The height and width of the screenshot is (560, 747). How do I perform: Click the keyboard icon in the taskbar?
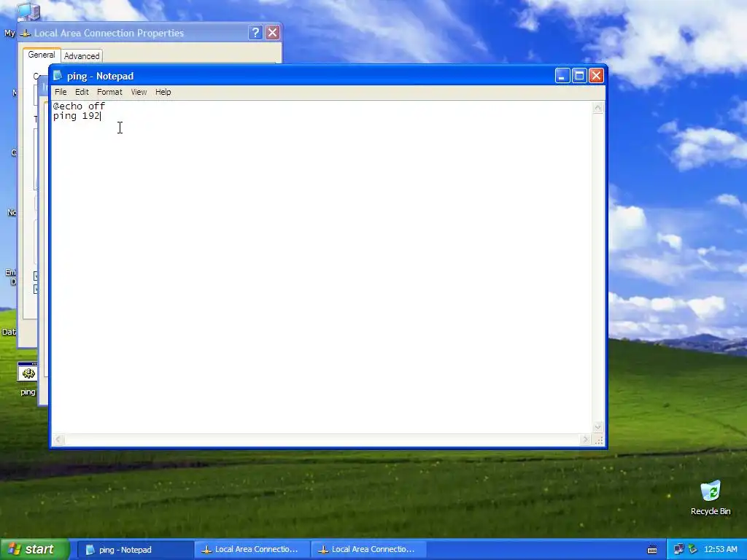(652, 550)
